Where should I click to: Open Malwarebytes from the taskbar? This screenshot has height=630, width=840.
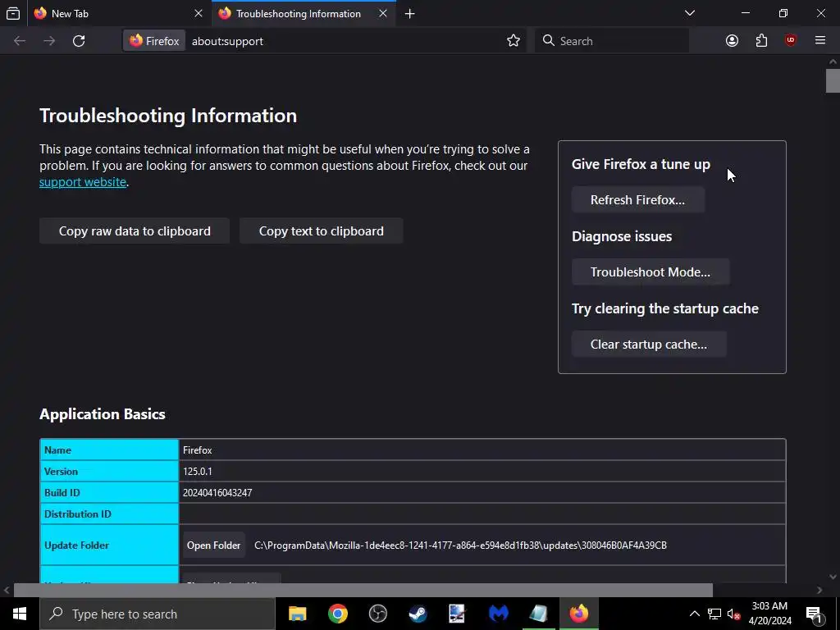[x=498, y=614]
